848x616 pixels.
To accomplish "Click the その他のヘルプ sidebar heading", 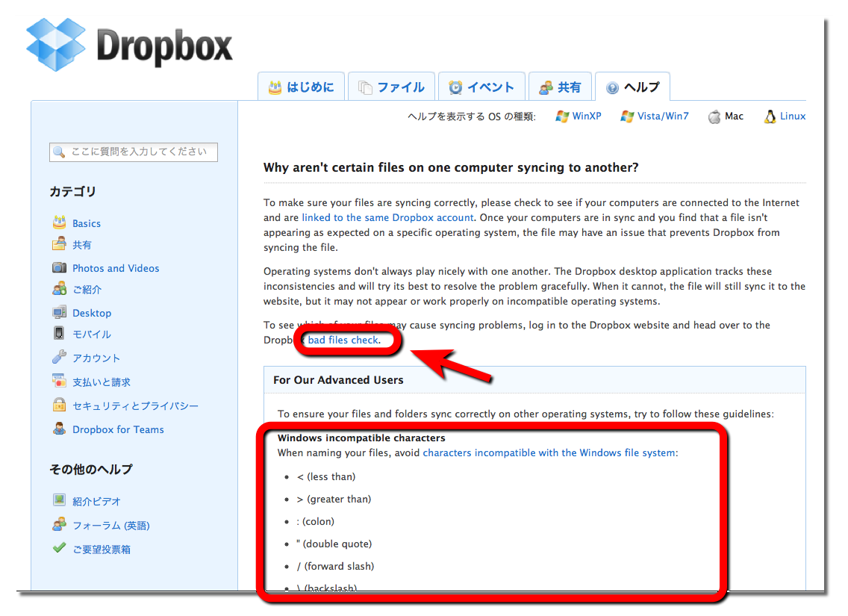I will (91, 469).
